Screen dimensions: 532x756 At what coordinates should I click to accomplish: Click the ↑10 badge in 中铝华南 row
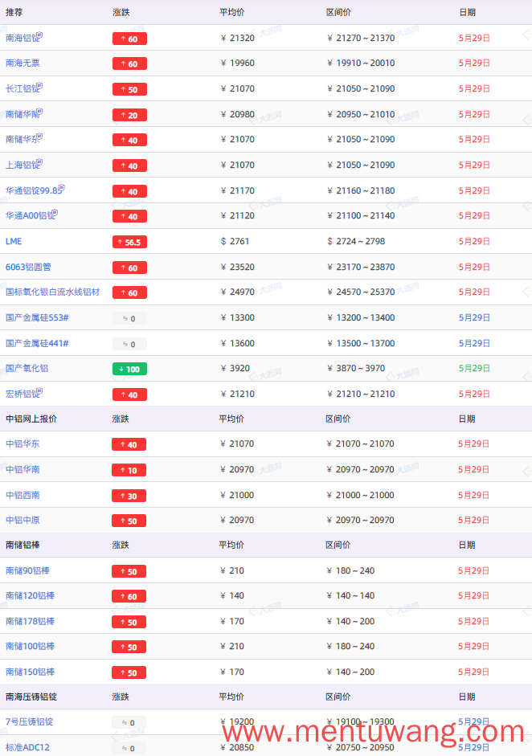(x=129, y=470)
